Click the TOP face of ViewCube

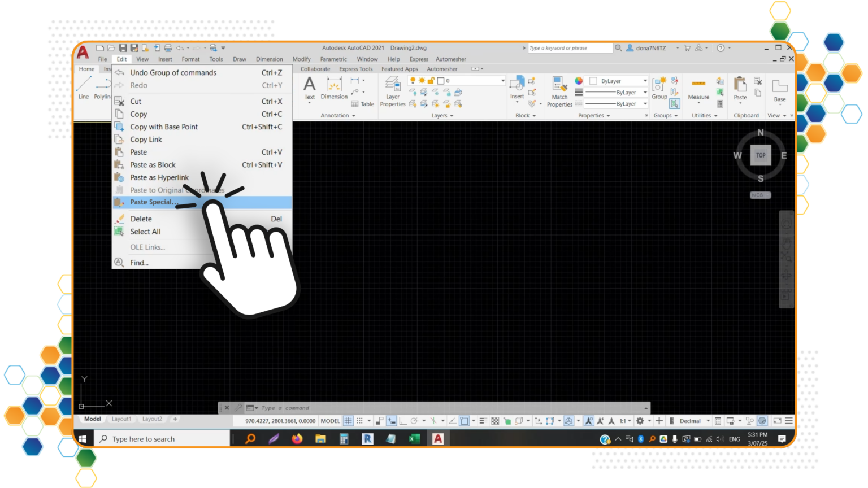pyautogui.click(x=761, y=155)
